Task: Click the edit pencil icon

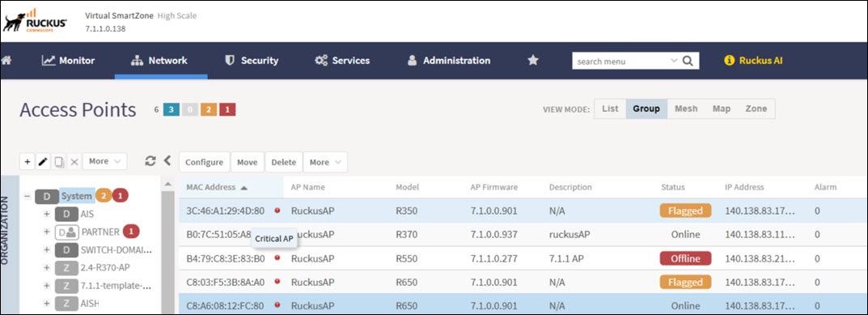Action: point(43,161)
